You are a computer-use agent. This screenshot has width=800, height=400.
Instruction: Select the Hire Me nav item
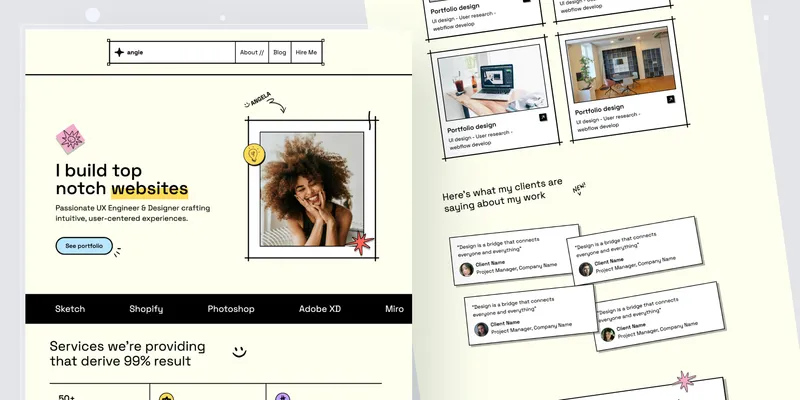tap(306, 52)
